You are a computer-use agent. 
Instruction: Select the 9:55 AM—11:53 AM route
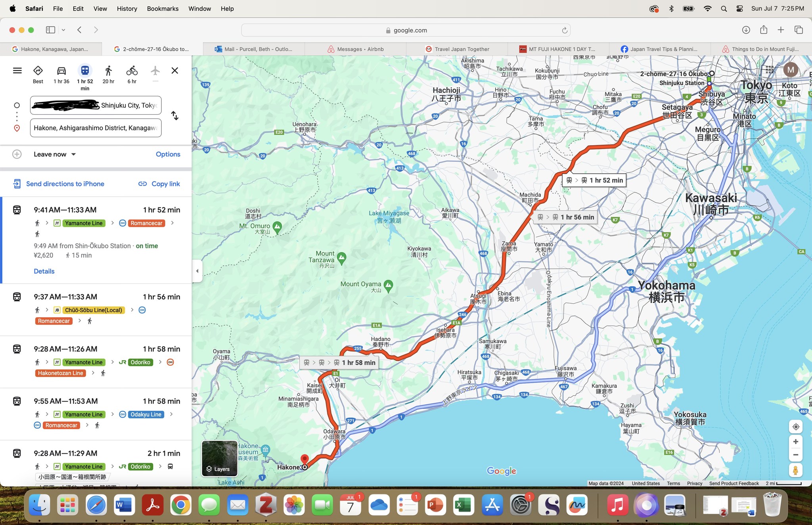pyautogui.click(x=96, y=414)
